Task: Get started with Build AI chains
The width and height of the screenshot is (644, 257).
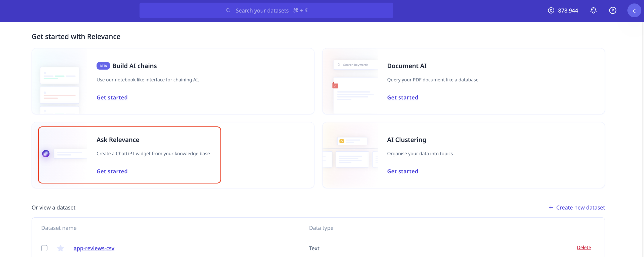Action: [x=112, y=97]
